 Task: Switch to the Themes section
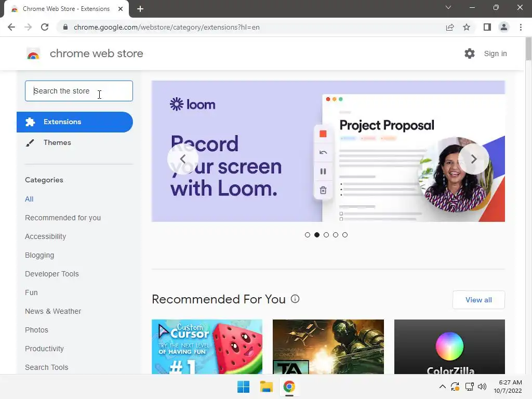57,142
